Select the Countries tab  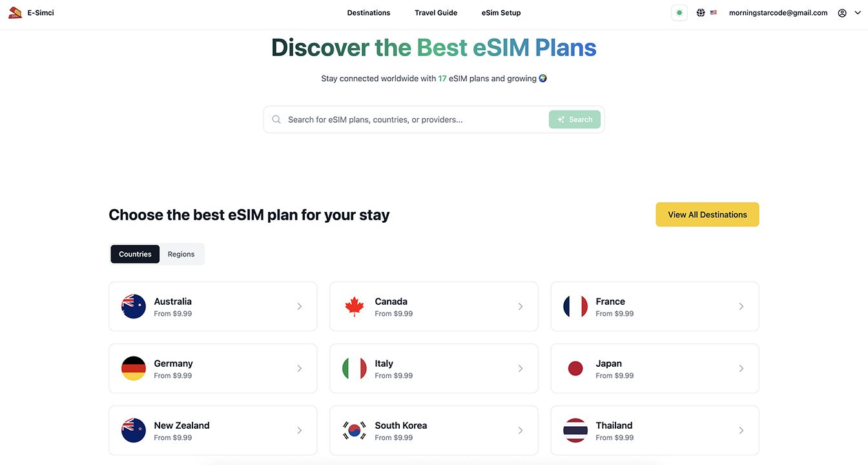(x=135, y=254)
